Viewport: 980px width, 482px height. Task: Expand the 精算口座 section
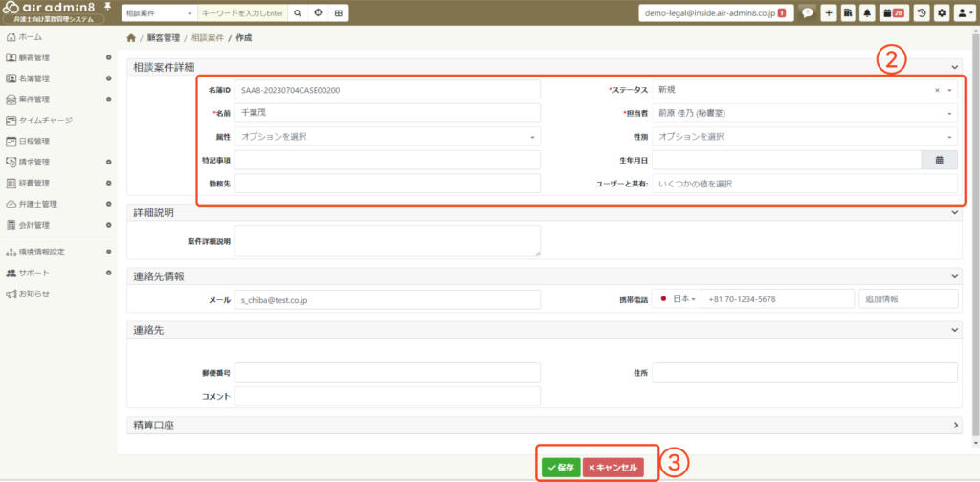pos(956,424)
